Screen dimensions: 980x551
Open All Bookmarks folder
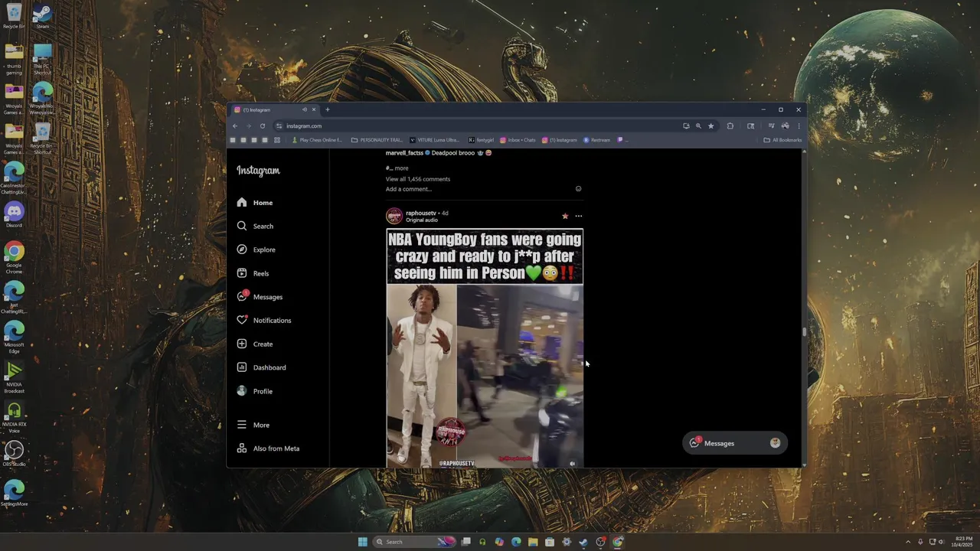(782, 140)
